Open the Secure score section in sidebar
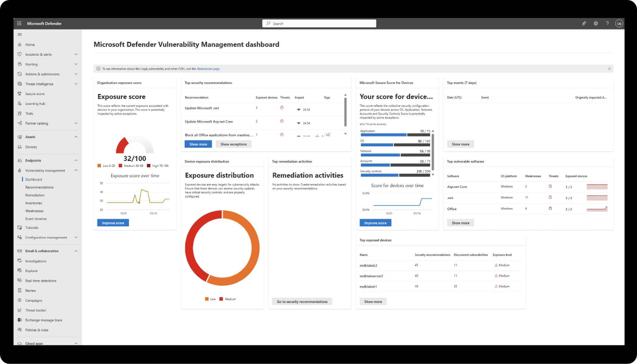This screenshot has height=364, width=637. [x=35, y=94]
